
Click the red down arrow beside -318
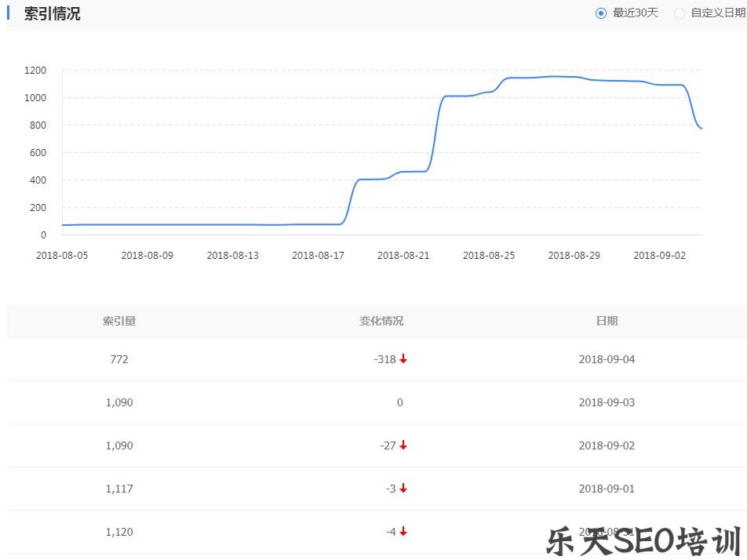pyautogui.click(x=403, y=359)
